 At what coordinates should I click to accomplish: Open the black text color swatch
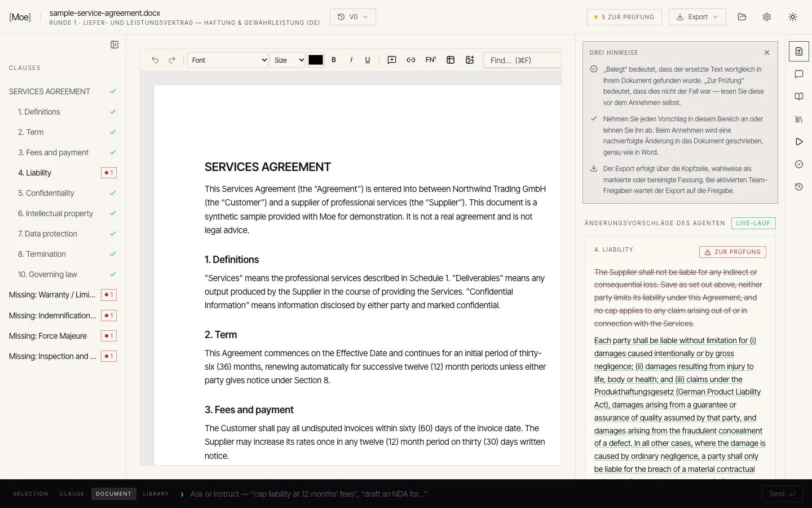316,60
